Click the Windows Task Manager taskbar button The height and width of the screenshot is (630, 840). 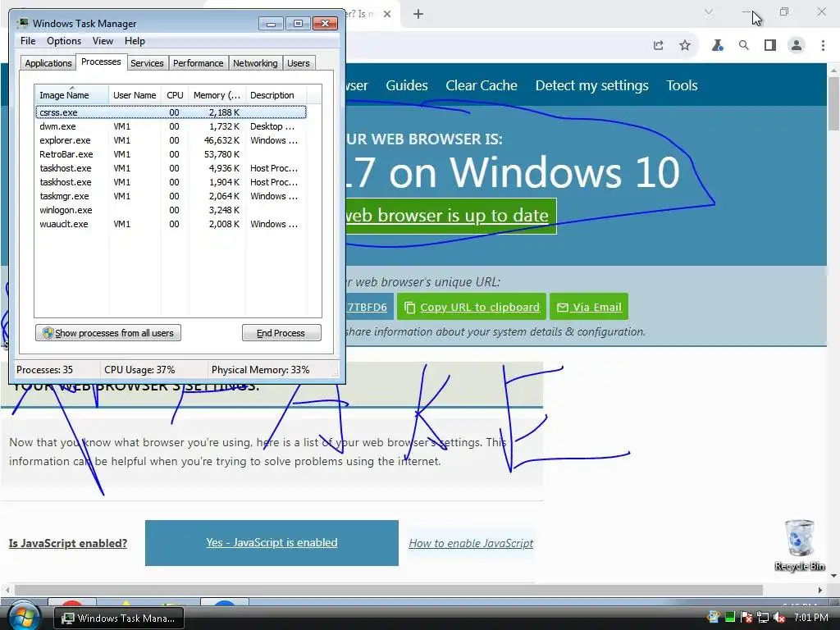pyautogui.click(x=119, y=618)
